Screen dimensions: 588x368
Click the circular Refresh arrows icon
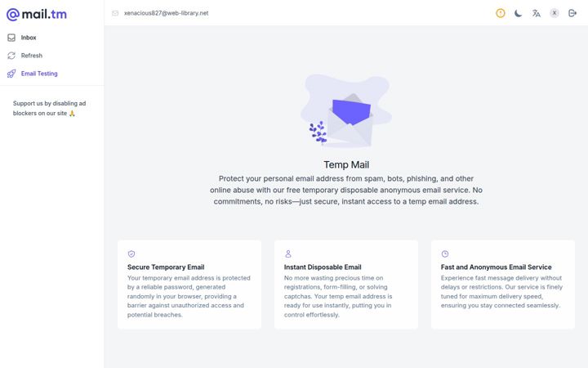pos(11,56)
